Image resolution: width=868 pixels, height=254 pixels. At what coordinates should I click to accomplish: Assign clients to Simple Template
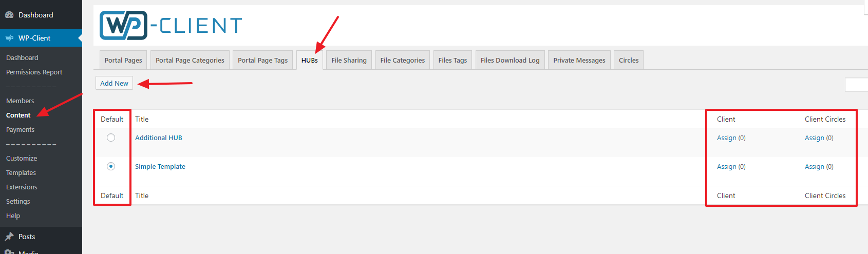[x=727, y=166]
